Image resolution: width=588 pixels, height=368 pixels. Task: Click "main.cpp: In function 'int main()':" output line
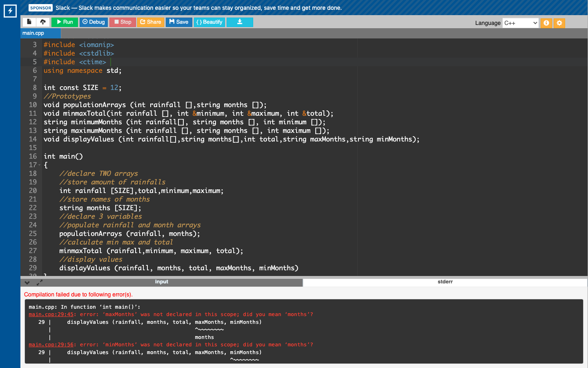(x=85, y=307)
